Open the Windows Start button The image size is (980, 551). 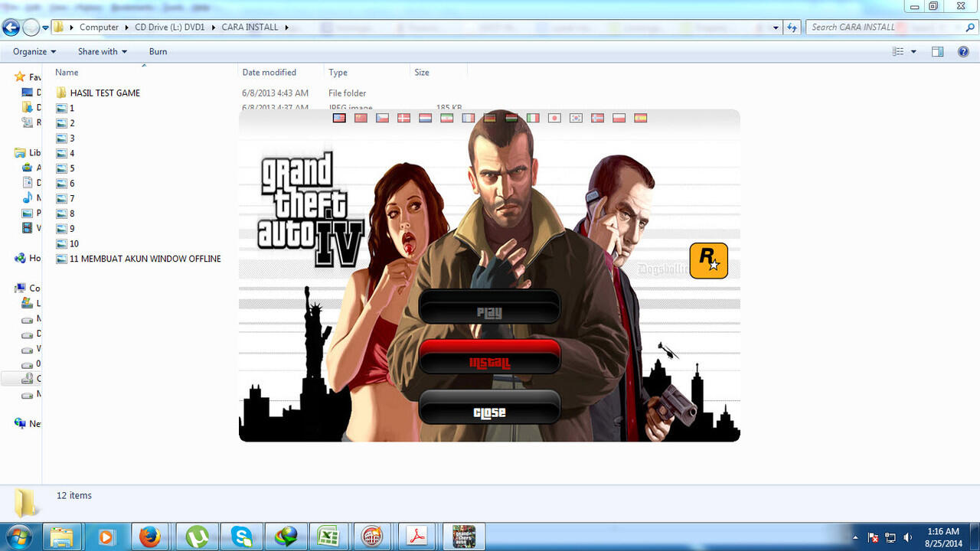(x=18, y=536)
